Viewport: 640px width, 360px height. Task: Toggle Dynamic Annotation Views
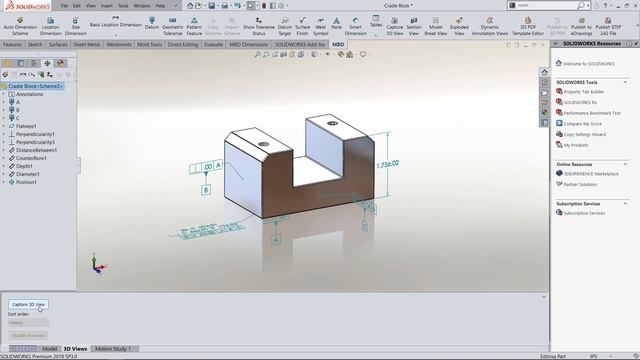490,26
